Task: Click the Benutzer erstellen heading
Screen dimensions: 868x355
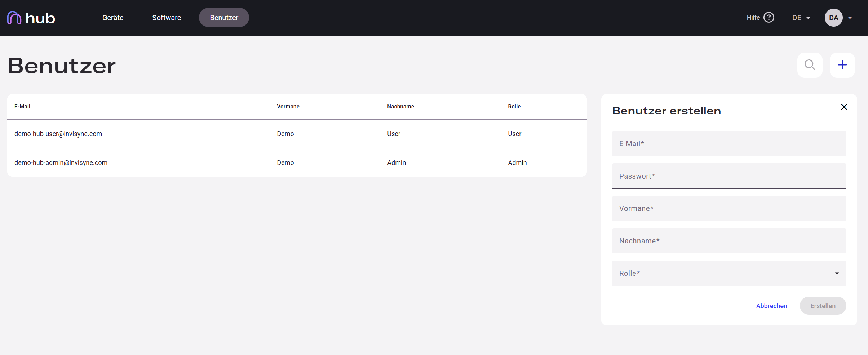Action: point(666,111)
